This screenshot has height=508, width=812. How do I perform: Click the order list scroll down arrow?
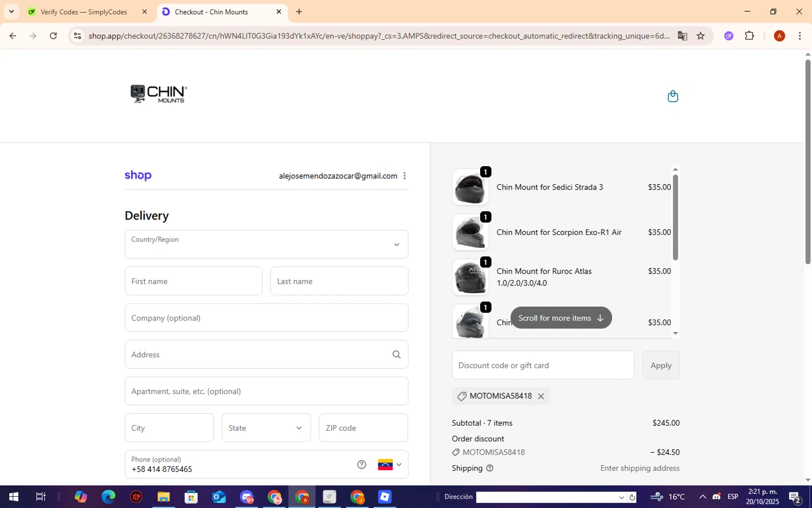675,333
